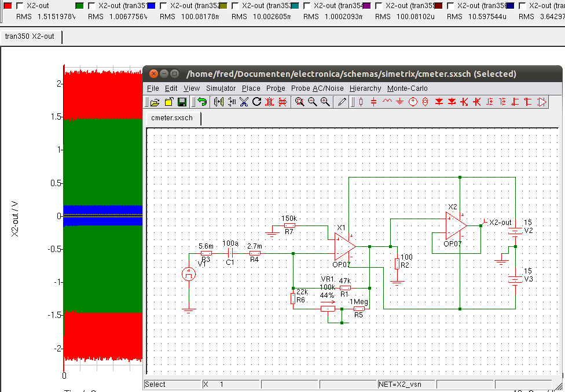The width and height of the screenshot is (565, 392).
Task: Click the purple tran355 legend color swatch
Action: [x=367, y=6]
